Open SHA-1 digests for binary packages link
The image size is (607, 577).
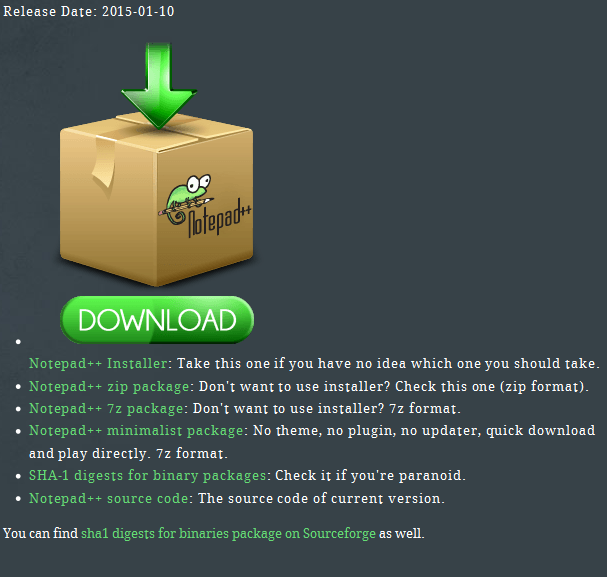click(x=147, y=476)
